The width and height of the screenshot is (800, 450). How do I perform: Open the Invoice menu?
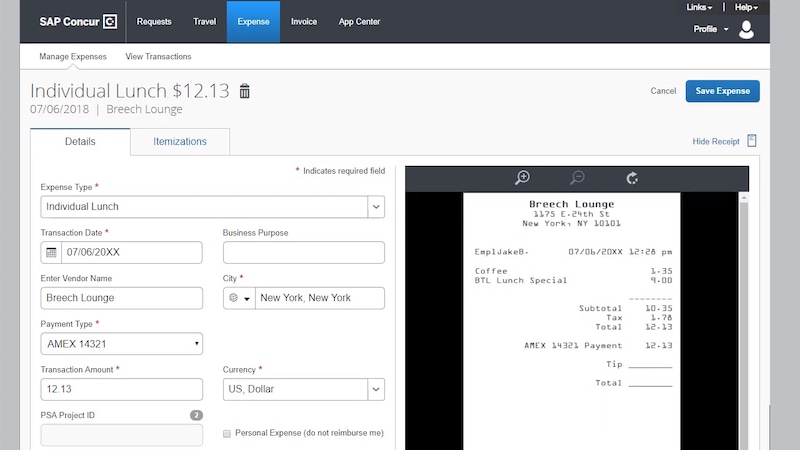coord(304,21)
